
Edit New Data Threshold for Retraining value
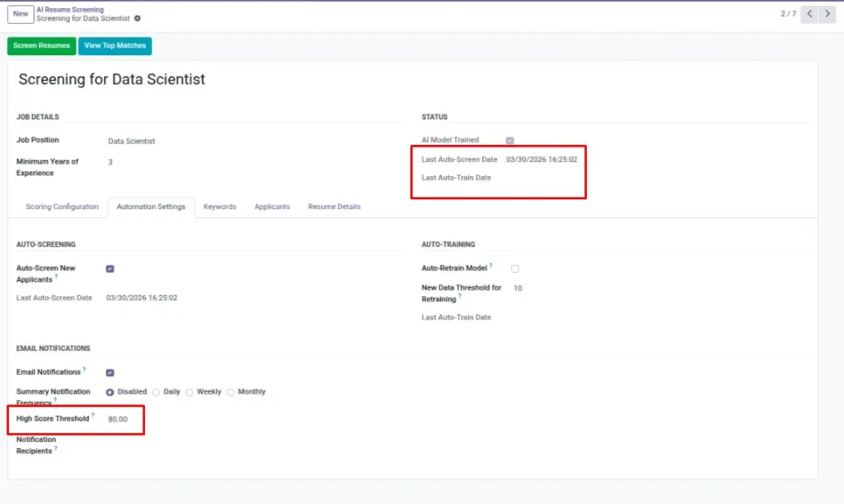tap(518, 288)
